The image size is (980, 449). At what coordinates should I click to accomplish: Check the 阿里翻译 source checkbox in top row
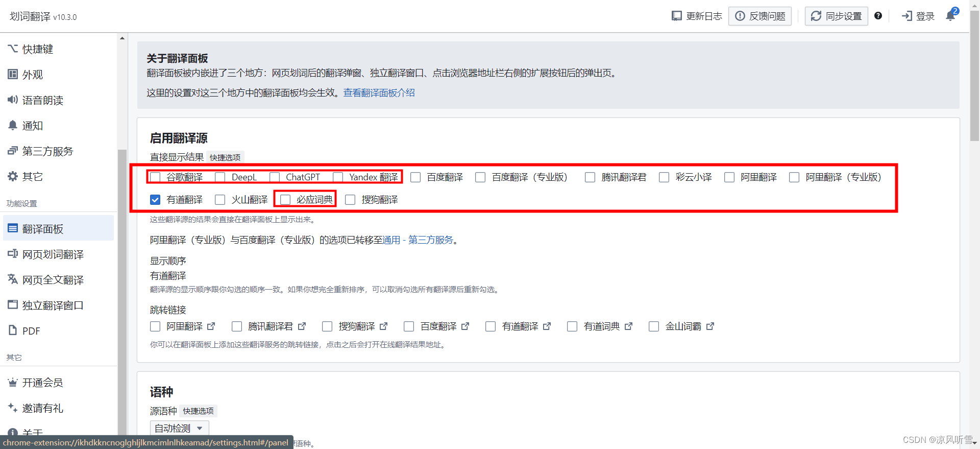pyautogui.click(x=729, y=177)
